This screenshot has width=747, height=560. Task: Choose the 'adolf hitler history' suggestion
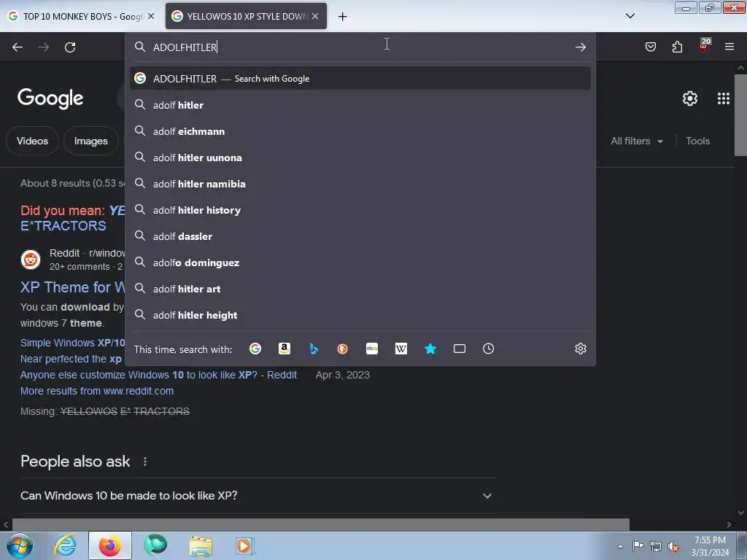[x=360, y=210]
